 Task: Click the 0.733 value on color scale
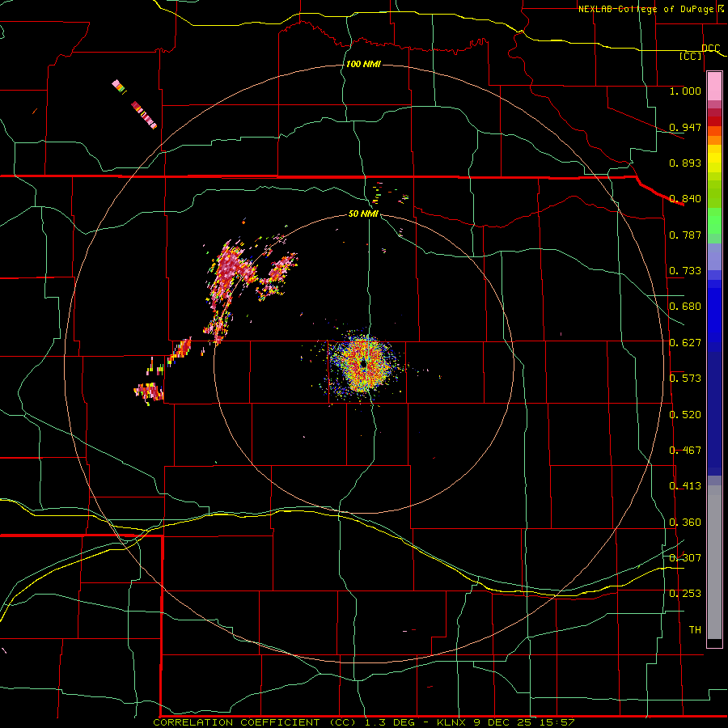pos(685,271)
